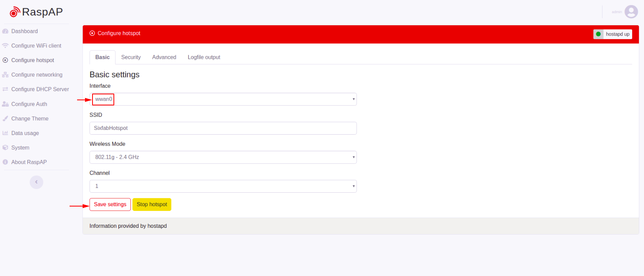Click the Change Theme paintbrush icon
Image resolution: width=644 pixels, height=276 pixels.
coord(6,118)
